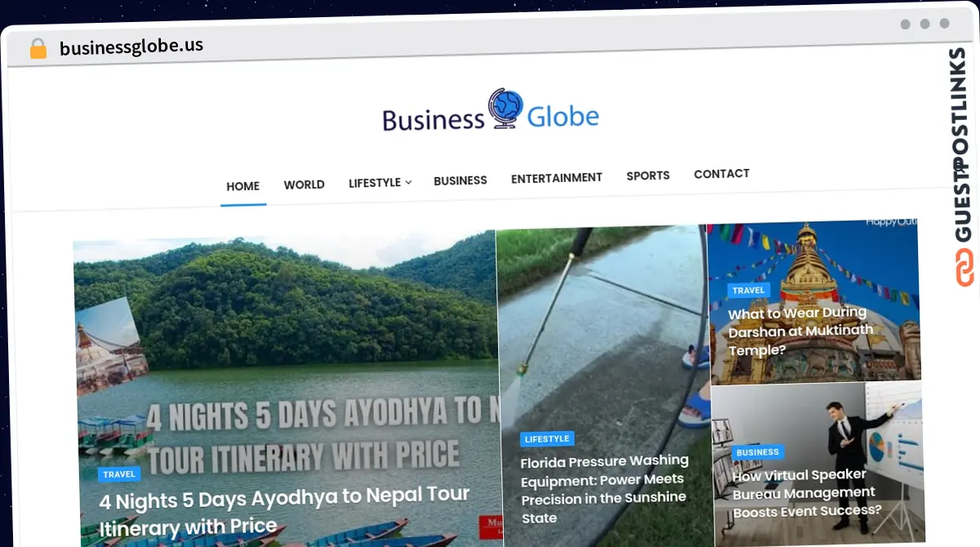980x547 pixels.
Task: Open Virtual Speaker Bureau Management article
Action: (x=806, y=492)
